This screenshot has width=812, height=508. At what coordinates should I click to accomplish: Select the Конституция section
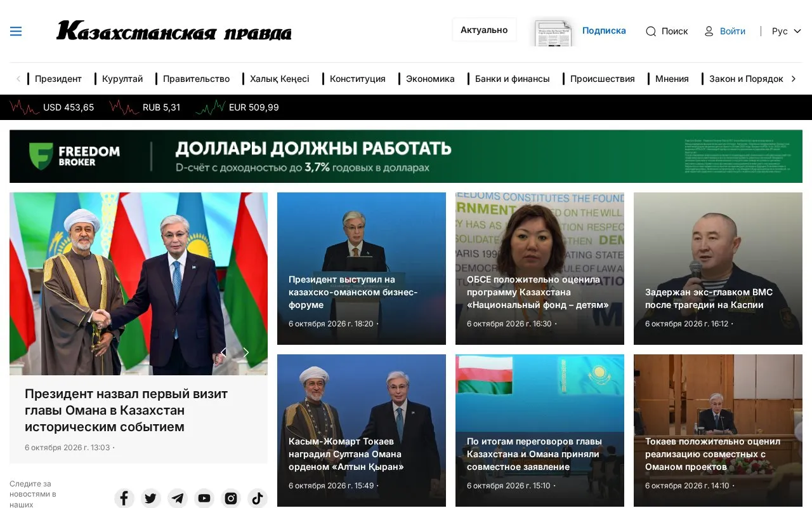pos(358,79)
